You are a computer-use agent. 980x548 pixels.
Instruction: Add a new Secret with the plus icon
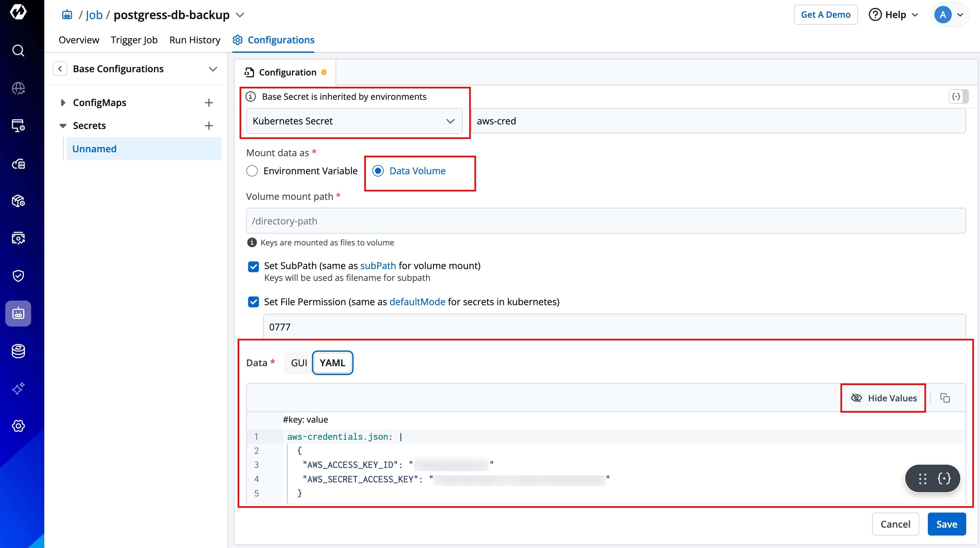tap(209, 126)
